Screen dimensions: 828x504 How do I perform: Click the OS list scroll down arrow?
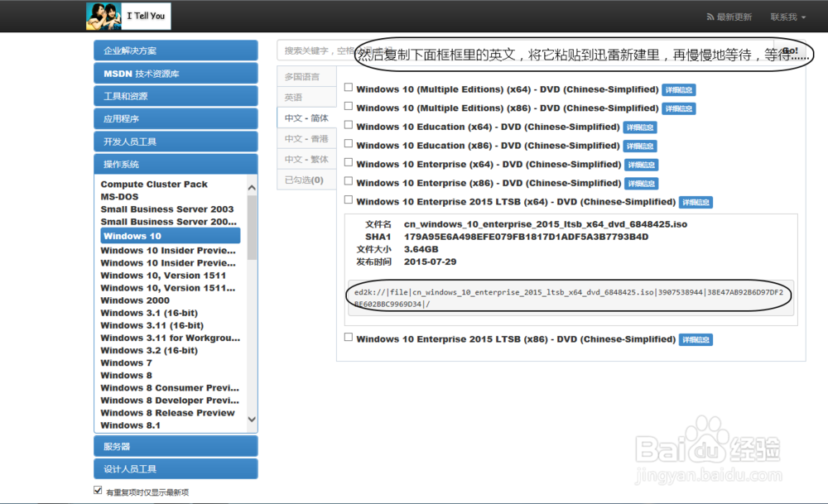click(252, 419)
